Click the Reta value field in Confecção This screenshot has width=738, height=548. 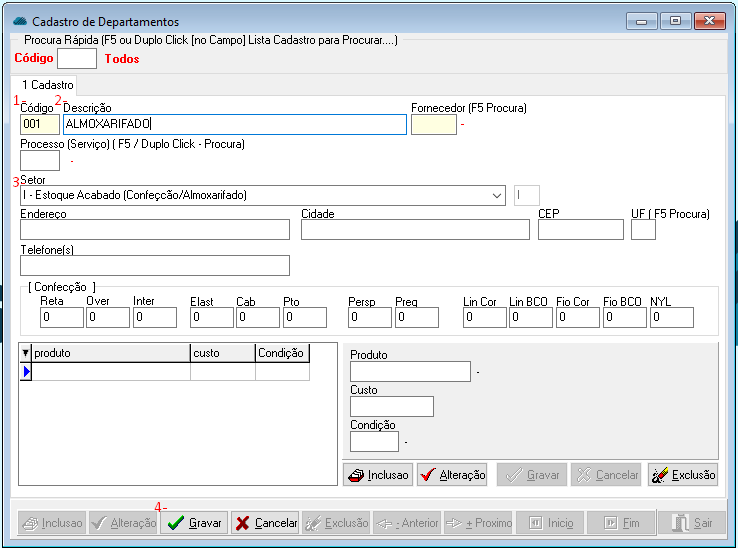61,318
